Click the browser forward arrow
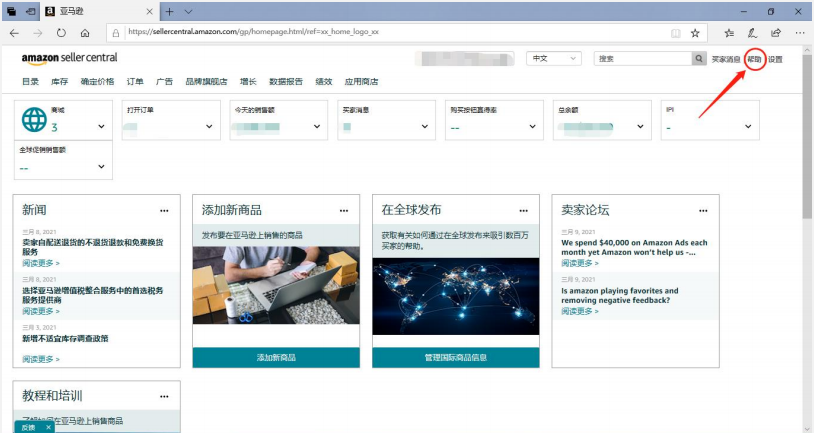This screenshot has width=814, height=433. (x=37, y=33)
